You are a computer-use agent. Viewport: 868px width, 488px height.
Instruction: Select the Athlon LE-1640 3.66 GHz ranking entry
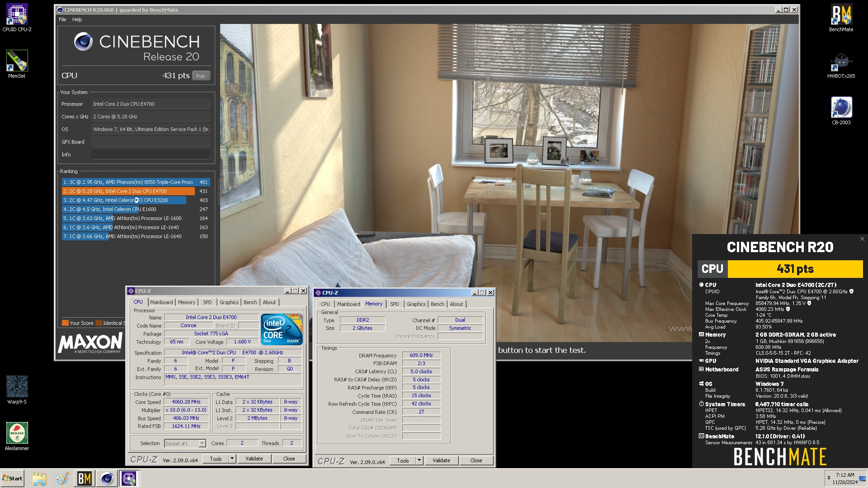coord(136,236)
